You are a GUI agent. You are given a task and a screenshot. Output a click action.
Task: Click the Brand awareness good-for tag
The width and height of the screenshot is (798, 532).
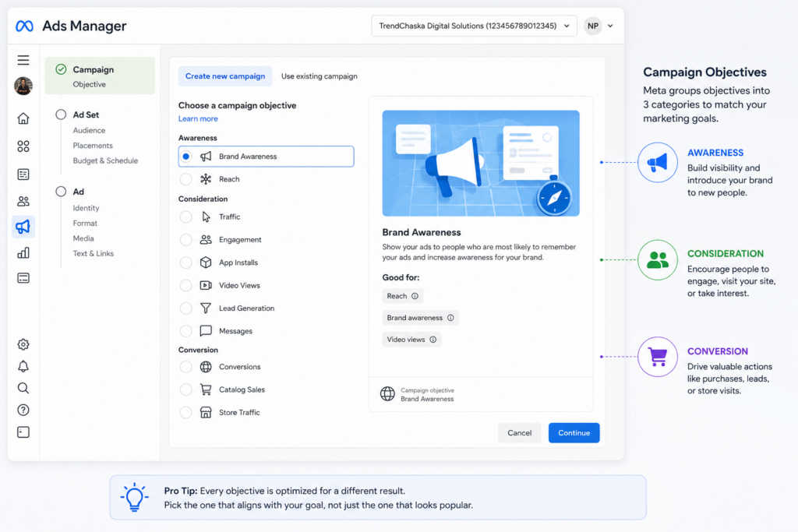coord(420,318)
